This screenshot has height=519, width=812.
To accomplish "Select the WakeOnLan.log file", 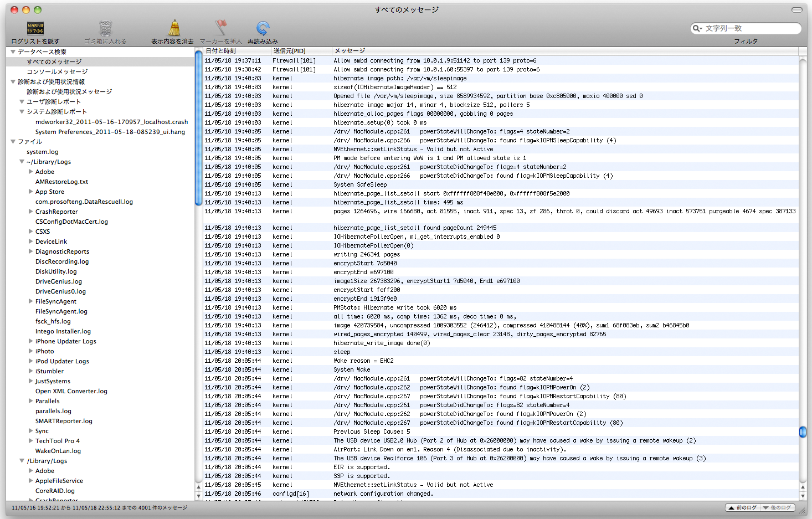I will click(58, 451).
